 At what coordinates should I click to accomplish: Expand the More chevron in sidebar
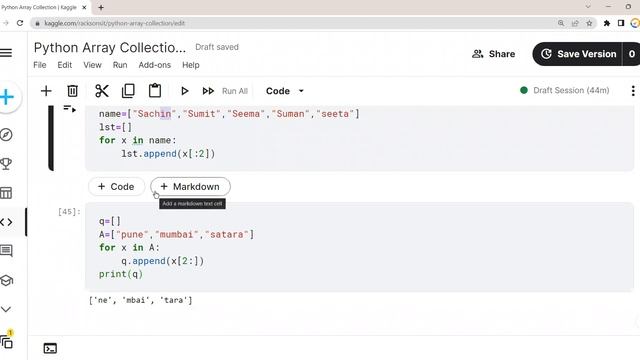point(6,309)
